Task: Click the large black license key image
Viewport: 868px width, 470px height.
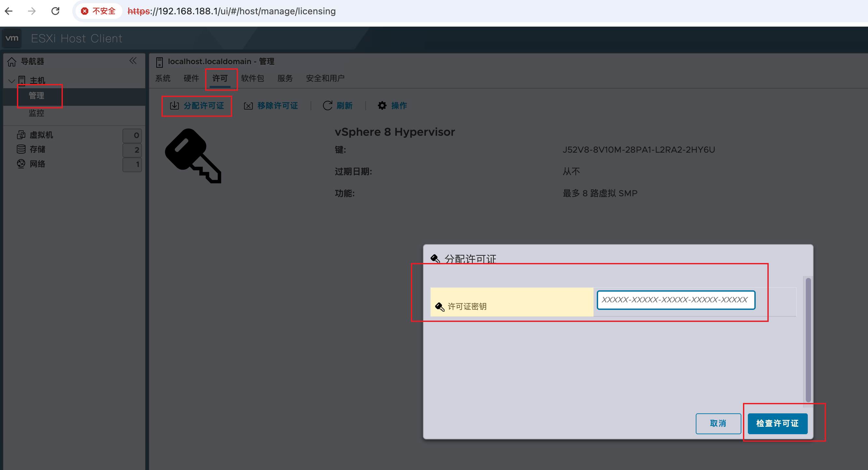Action: (x=193, y=156)
